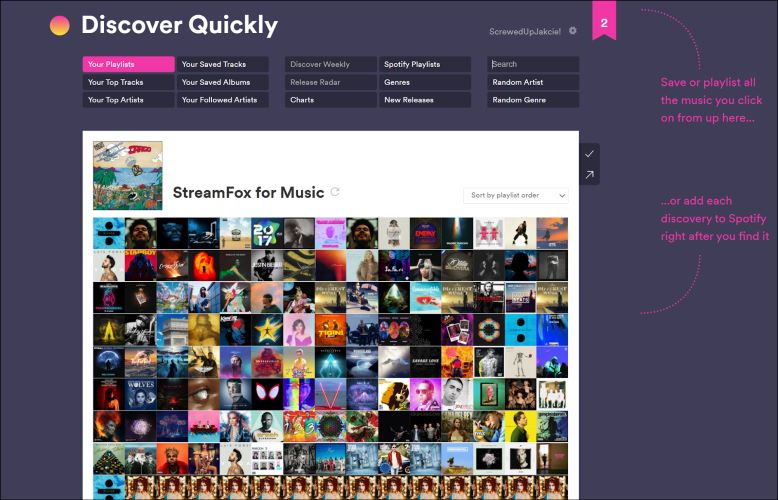The image size is (778, 500).
Task: Click the Search input field
Action: [x=533, y=64]
